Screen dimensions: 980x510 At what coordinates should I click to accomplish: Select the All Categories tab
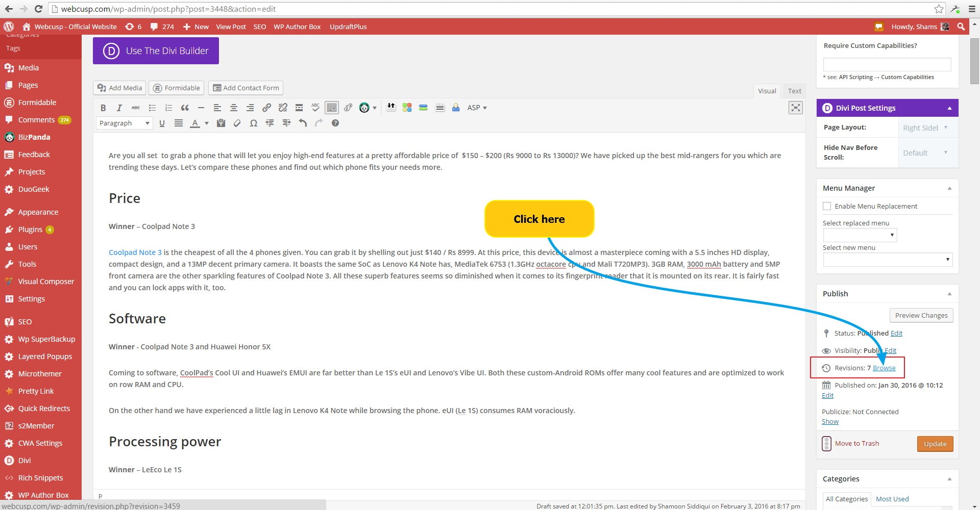click(x=846, y=499)
